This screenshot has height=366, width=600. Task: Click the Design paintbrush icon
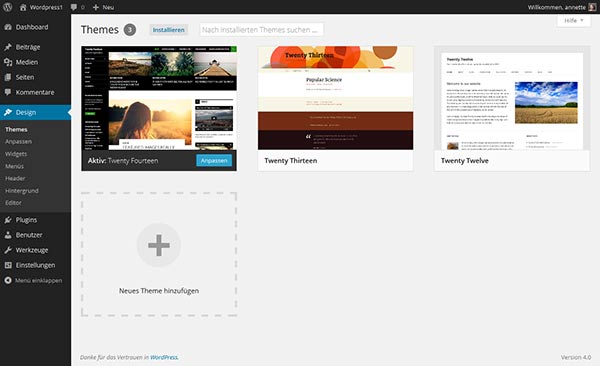pyautogui.click(x=8, y=112)
